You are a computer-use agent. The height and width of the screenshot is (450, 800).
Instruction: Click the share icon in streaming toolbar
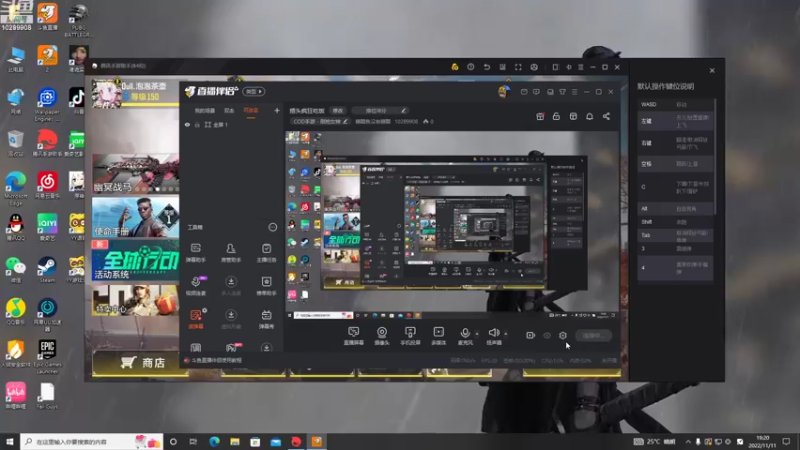click(606, 116)
